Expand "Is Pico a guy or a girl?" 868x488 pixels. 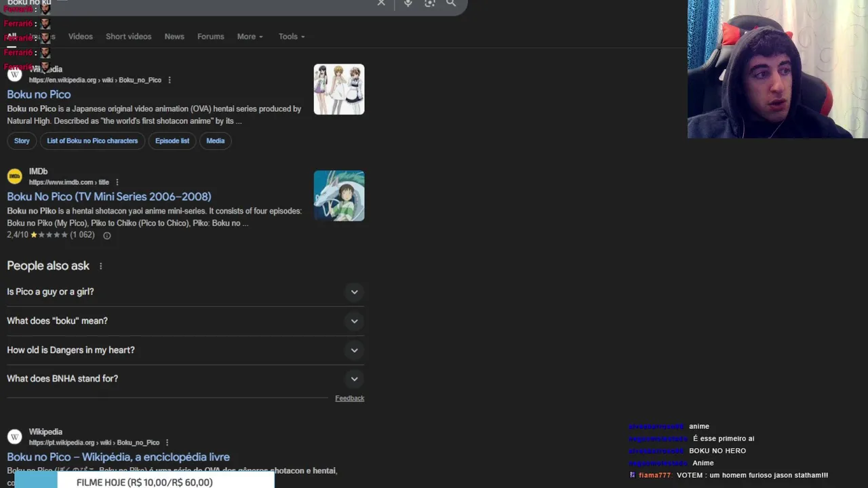coord(185,291)
